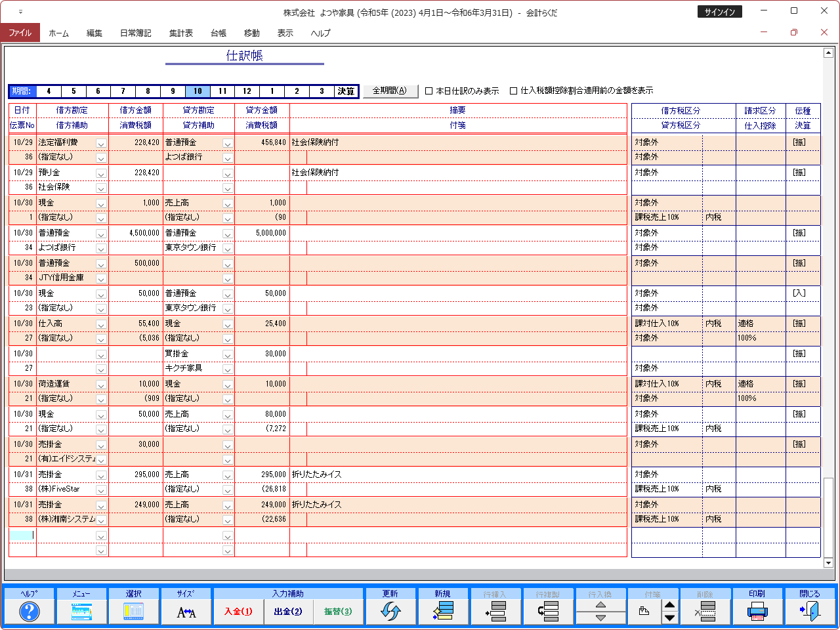This screenshot has width=840, height=630.
Task: Expand 社会保険 sub-account dropdown
Action: pos(101,188)
